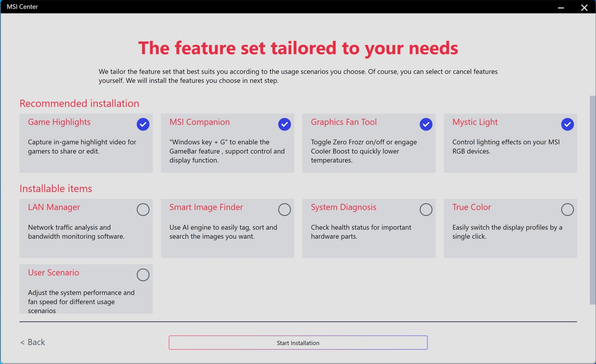Viewport: 596px width, 364px height.
Task: Uncheck the Game Highlights checkmark
Action: [x=143, y=124]
